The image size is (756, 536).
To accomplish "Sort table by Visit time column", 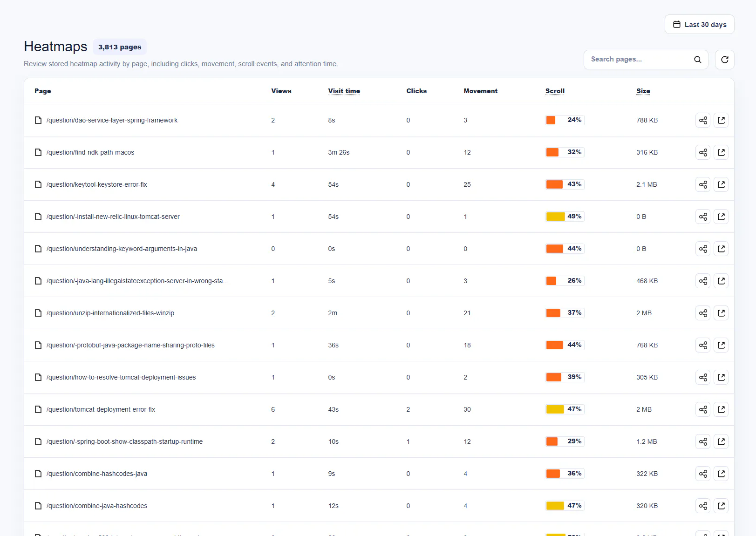I will coord(344,91).
